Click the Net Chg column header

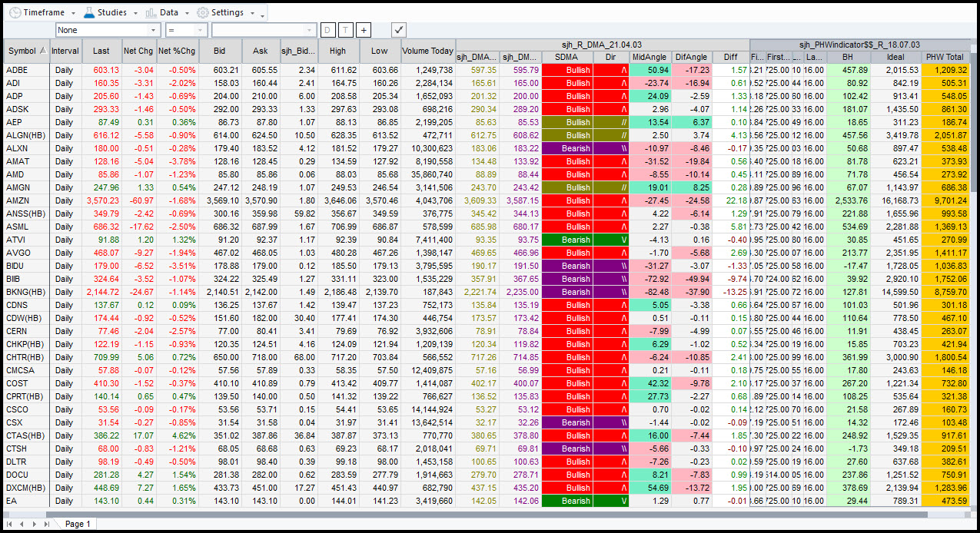138,51
